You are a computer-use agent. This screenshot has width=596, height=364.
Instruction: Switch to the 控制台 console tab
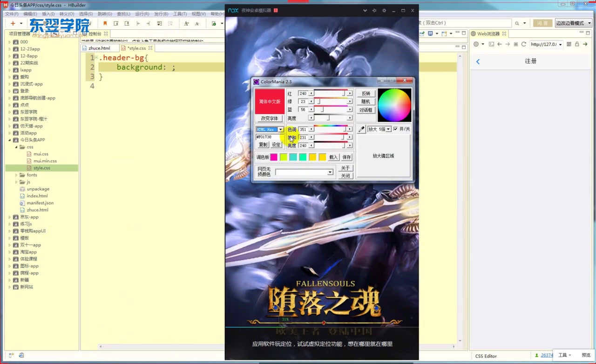(x=95, y=34)
